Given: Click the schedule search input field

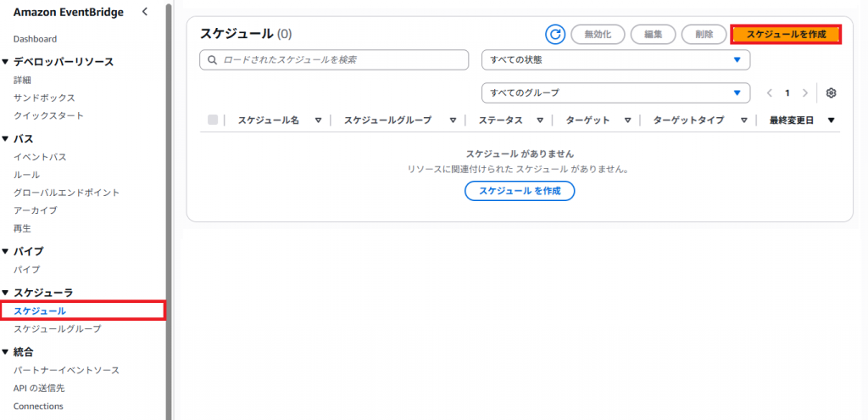Looking at the screenshot, I should [x=334, y=59].
